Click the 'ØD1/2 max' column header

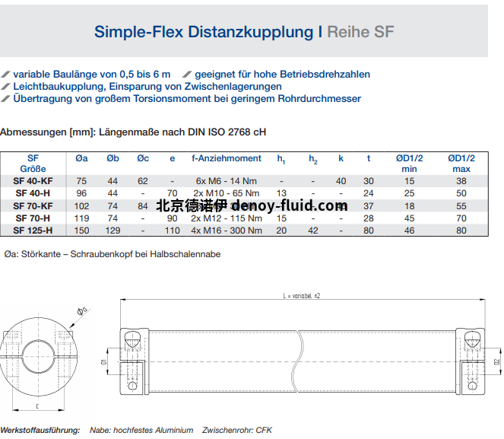tap(461, 164)
